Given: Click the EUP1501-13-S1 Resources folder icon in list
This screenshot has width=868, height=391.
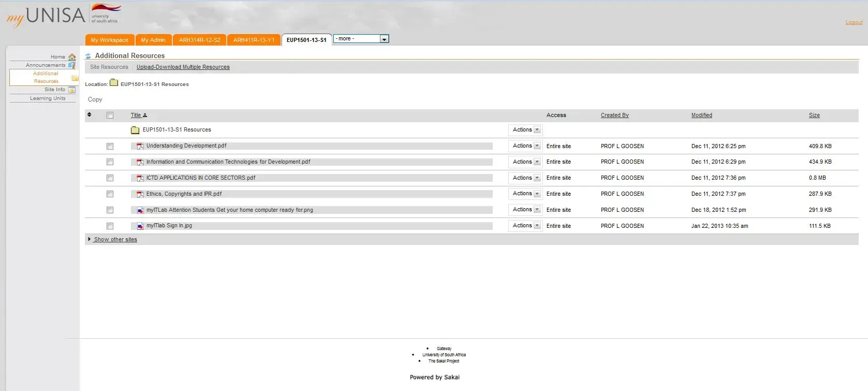Looking at the screenshot, I should (x=135, y=130).
